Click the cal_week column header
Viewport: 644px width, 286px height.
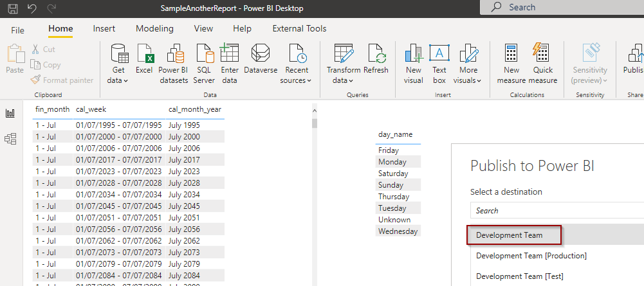pos(91,109)
